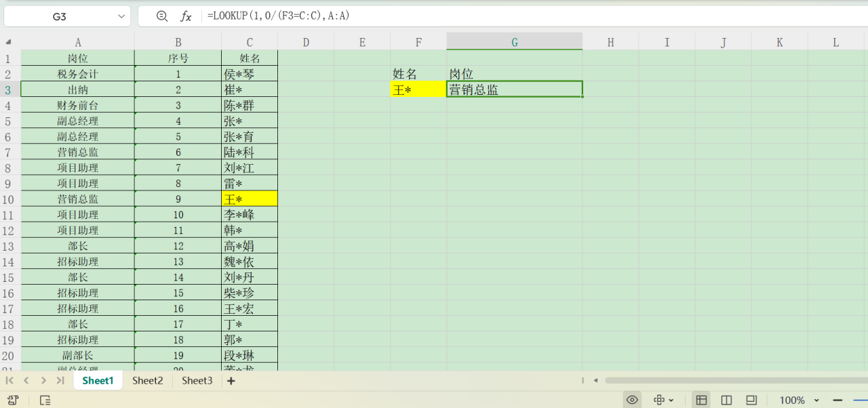Screen dimensions: 868x408
Task: Click the zoom slider track
Action: [x=860, y=400]
